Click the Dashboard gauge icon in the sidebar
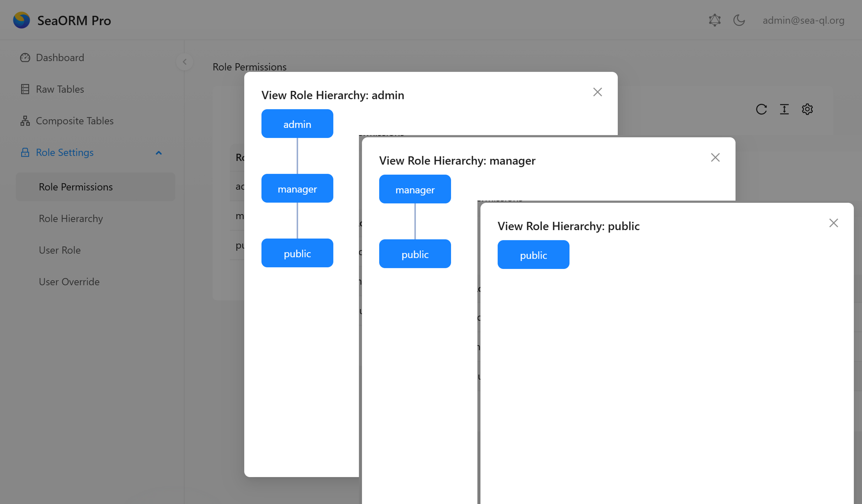This screenshot has width=862, height=504. point(25,57)
